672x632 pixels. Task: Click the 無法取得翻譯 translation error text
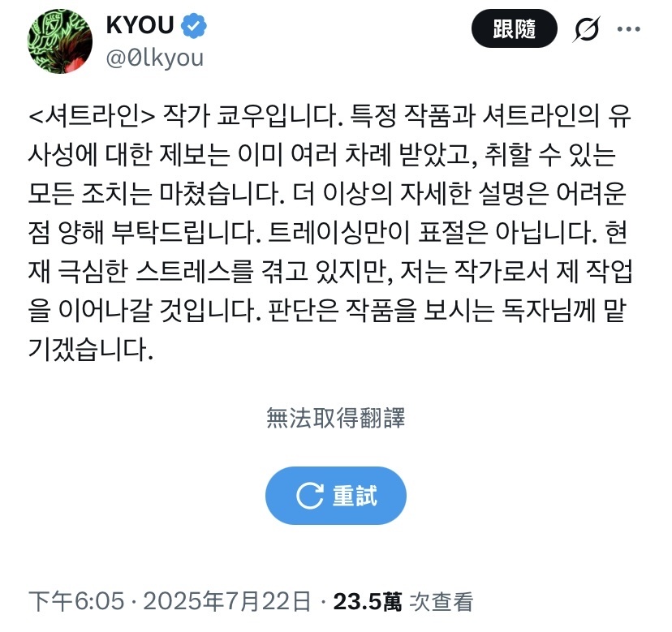pos(335,418)
